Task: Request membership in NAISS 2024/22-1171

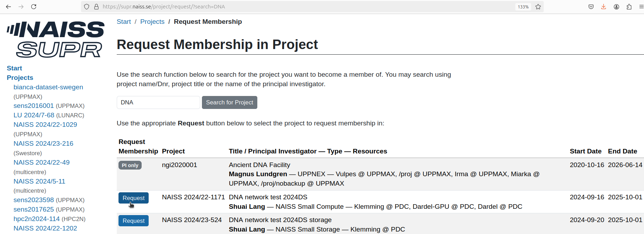Action: pos(133,198)
